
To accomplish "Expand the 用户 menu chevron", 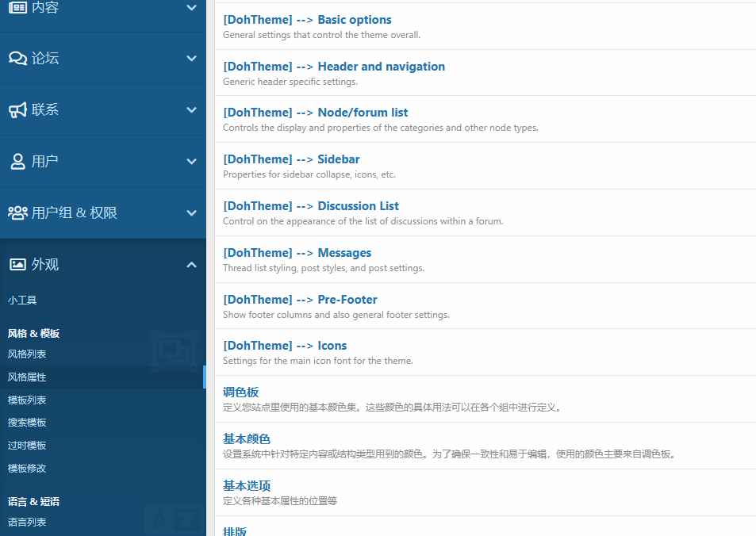I will [191, 161].
